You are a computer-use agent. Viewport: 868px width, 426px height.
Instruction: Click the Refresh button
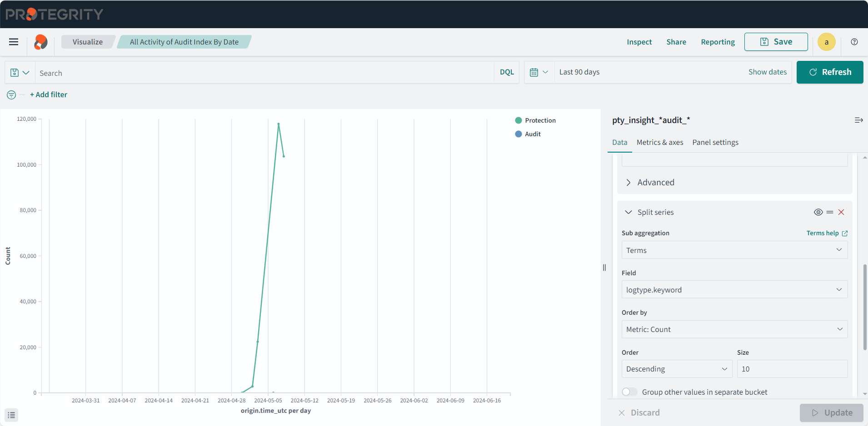pos(830,72)
